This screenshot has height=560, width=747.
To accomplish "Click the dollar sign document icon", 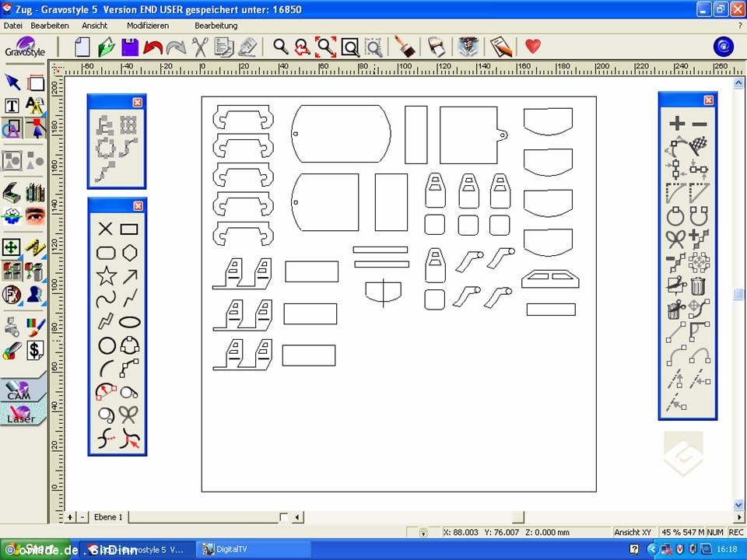I will [35, 351].
